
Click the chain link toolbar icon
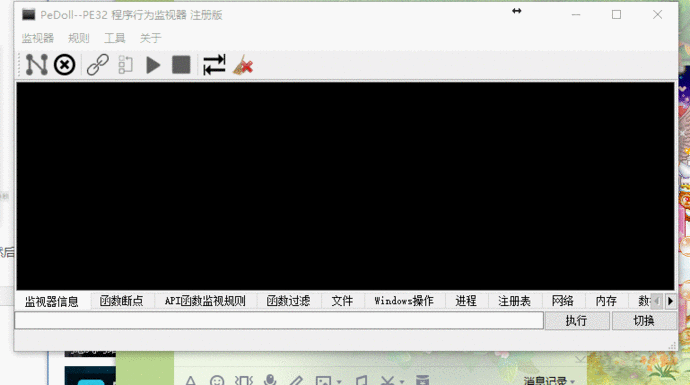point(98,65)
